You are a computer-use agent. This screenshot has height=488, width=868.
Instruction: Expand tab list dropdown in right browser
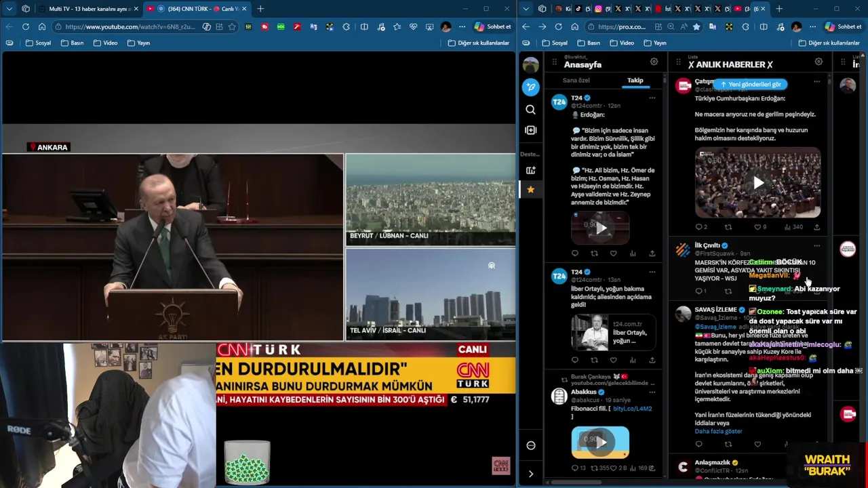coord(526,9)
